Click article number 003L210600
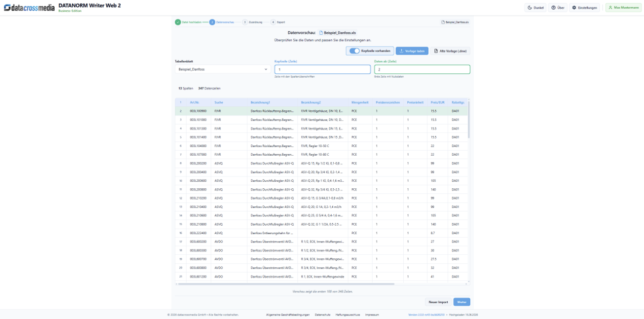 point(198,215)
